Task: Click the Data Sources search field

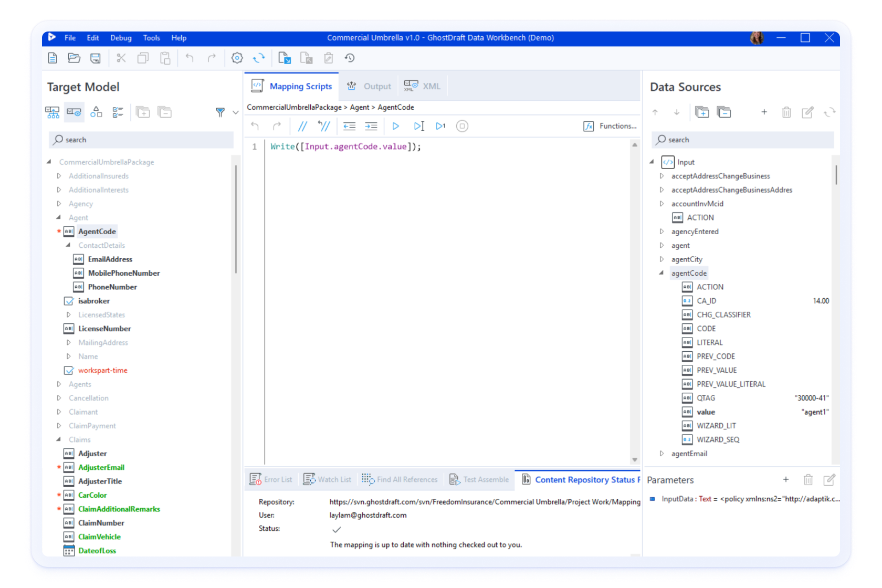Action: point(742,140)
